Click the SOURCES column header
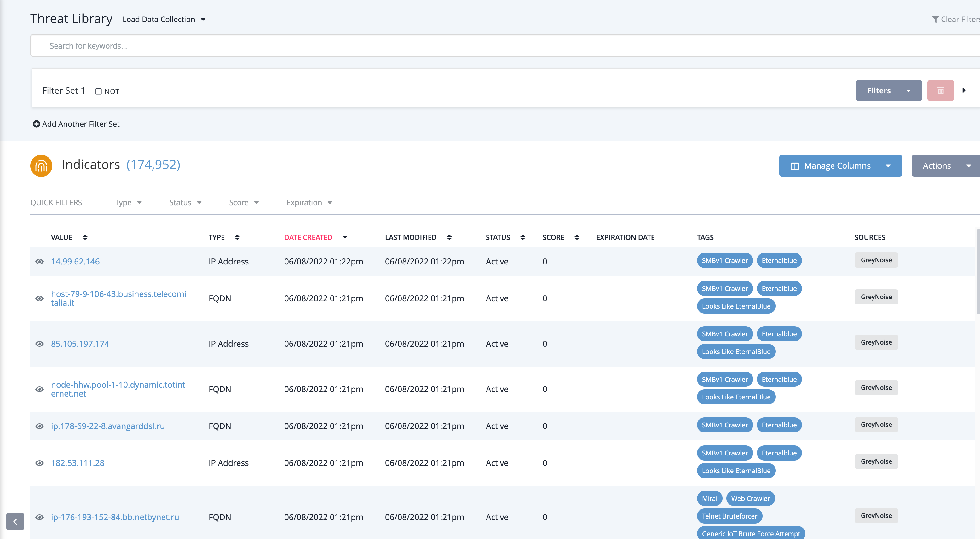980x539 pixels. (870, 238)
